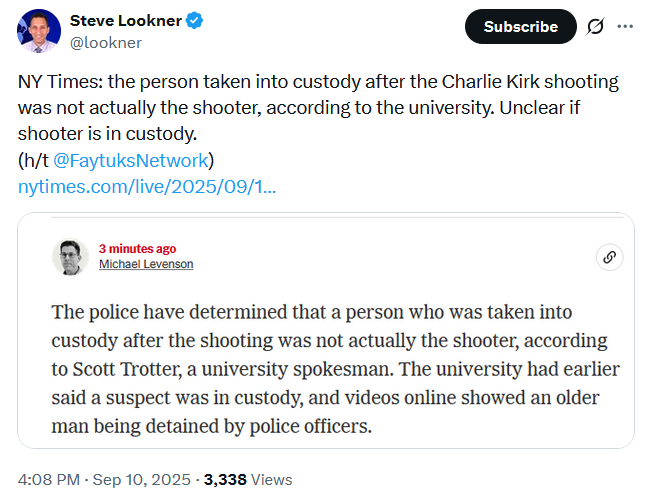646x497 pixels.
Task: Click the blue verified checkmark badge
Action: (x=196, y=21)
